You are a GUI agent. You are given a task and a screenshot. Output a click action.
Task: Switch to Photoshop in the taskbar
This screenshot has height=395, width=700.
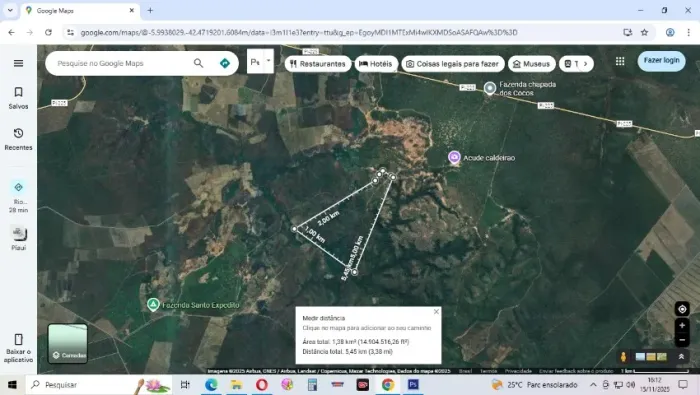tap(413, 385)
